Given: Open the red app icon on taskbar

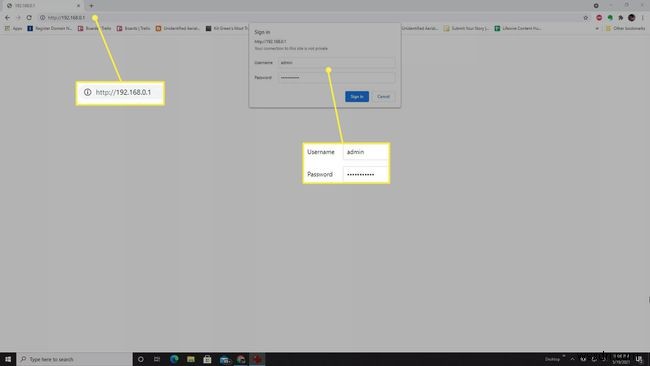Looking at the screenshot, I should [x=257, y=359].
